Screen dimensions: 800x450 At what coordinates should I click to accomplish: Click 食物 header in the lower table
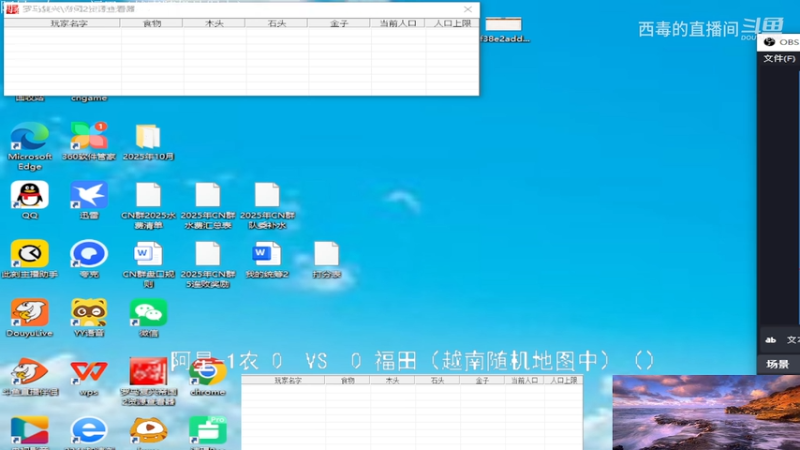point(347,380)
